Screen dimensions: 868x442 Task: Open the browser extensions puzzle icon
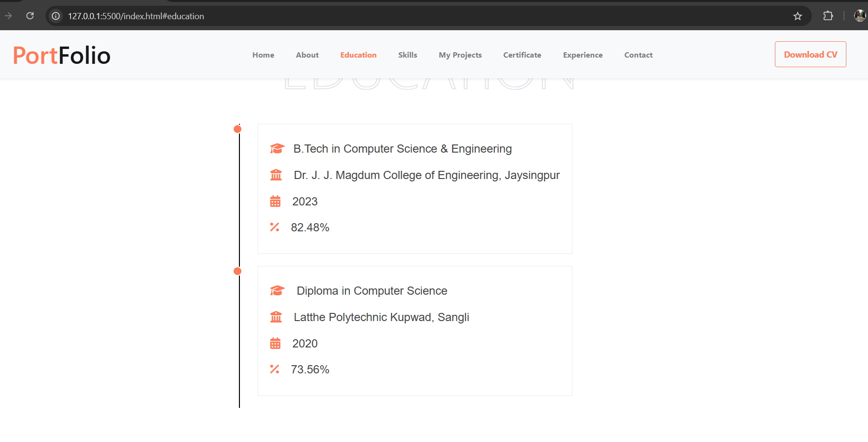828,16
